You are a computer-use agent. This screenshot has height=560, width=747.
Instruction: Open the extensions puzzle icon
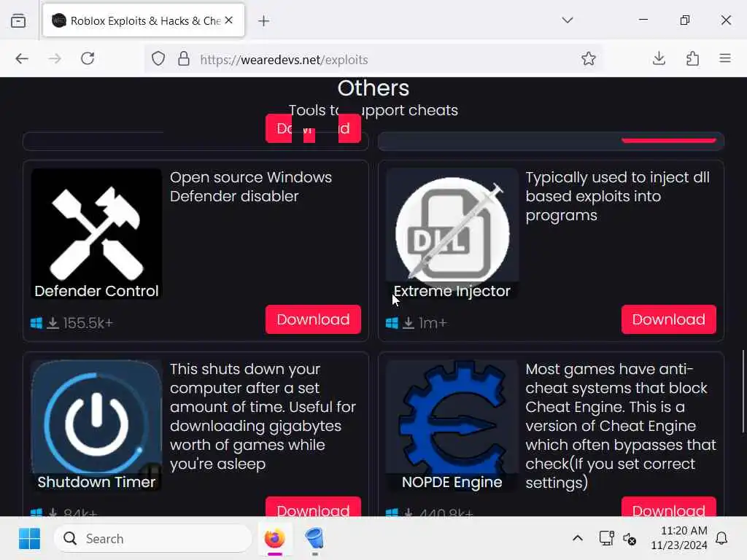[693, 58]
